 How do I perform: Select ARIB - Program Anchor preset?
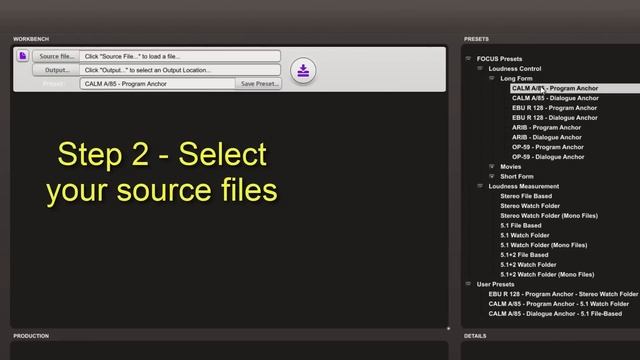546,127
